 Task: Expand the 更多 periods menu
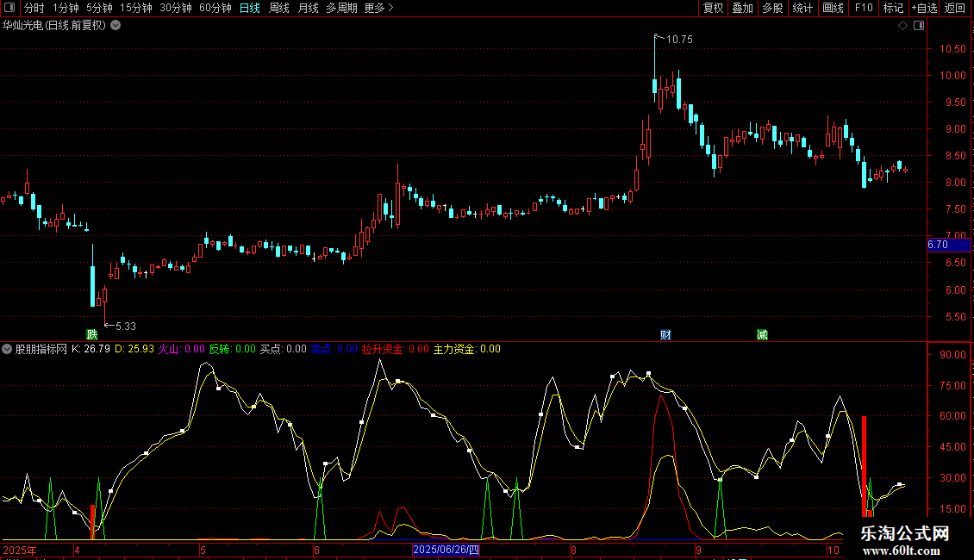[x=378, y=8]
